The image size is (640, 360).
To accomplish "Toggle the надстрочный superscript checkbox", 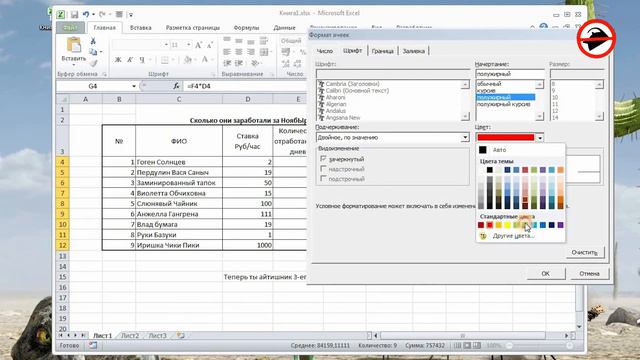I will 323,169.
